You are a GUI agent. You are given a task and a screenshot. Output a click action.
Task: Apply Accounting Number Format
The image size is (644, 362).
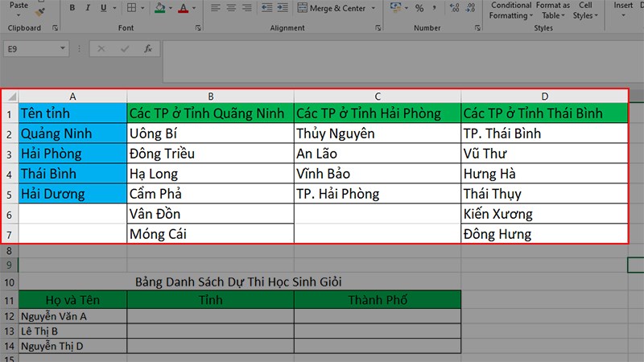click(x=395, y=7)
